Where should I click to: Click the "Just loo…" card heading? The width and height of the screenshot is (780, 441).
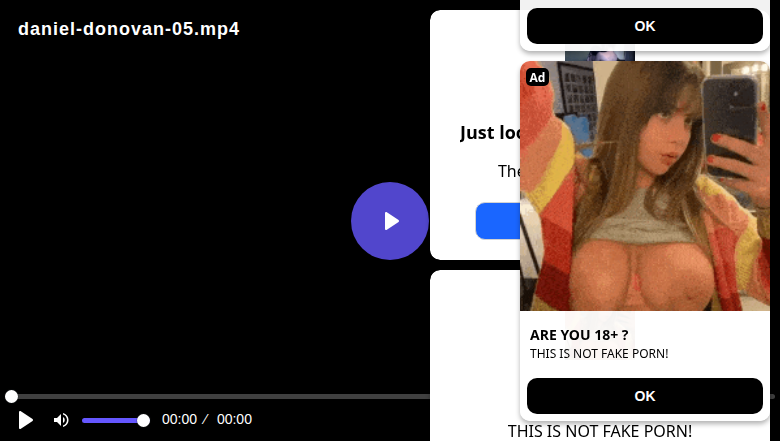pyautogui.click(x=490, y=133)
